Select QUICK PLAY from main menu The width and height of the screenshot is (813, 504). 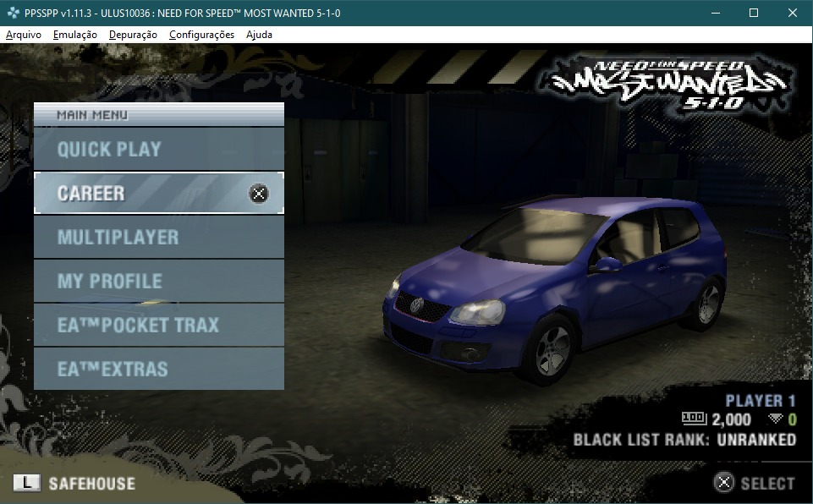(159, 150)
